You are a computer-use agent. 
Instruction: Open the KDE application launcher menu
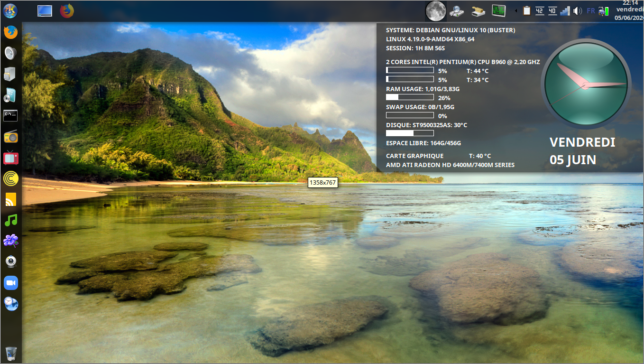[10, 10]
